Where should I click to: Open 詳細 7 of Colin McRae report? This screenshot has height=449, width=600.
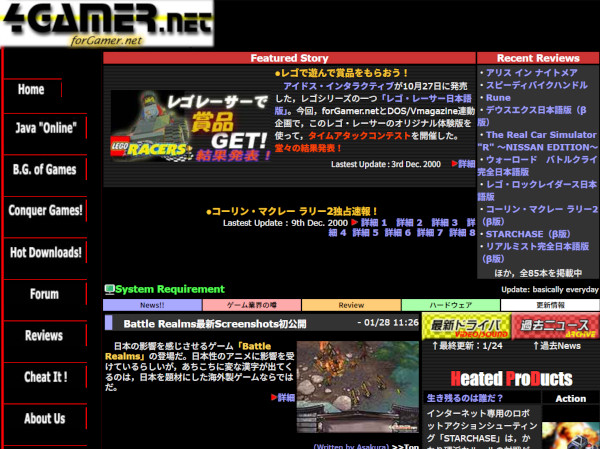click(x=430, y=232)
